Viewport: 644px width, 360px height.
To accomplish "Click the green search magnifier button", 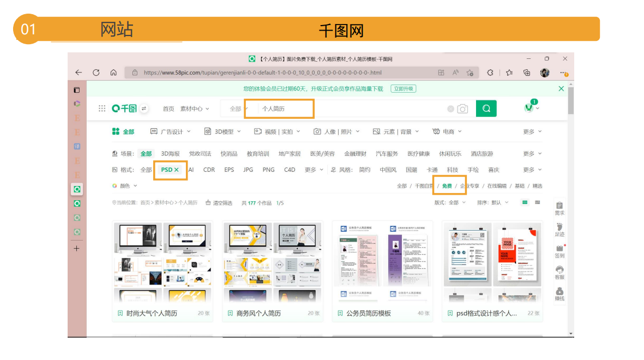I will pos(486,109).
